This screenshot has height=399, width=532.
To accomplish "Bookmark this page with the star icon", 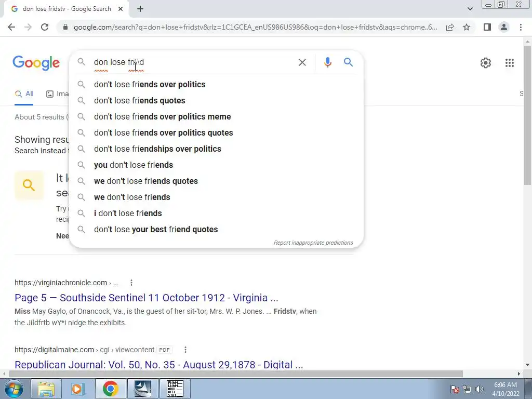I will coord(467,27).
